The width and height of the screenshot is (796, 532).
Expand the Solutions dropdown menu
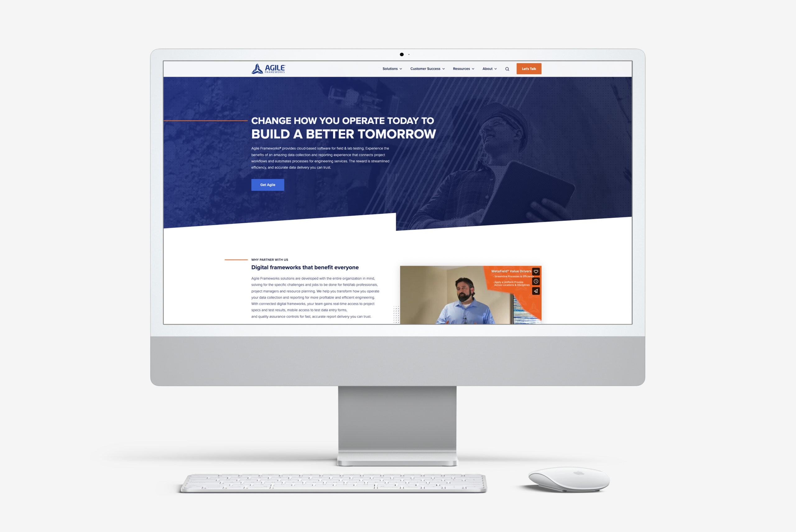pos(392,68)
